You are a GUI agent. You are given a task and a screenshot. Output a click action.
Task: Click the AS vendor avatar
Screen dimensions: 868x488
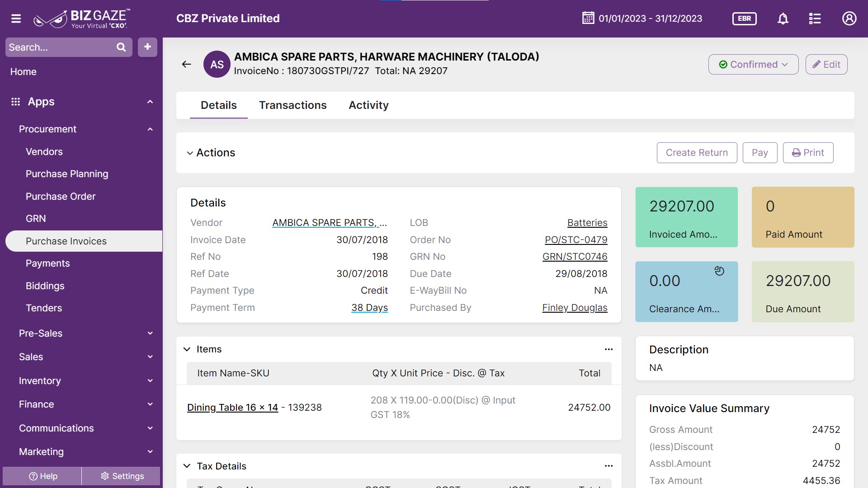pos(217,64)
